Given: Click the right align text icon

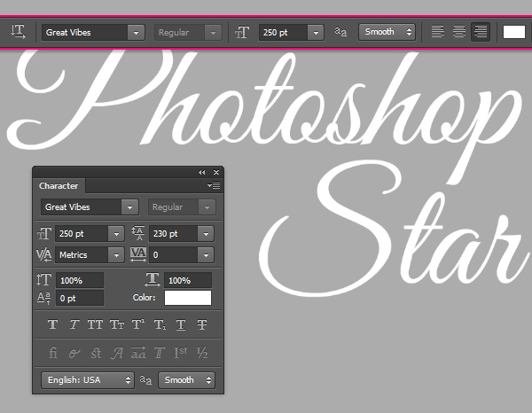Looking at the screenshot, I should point(481,32).
